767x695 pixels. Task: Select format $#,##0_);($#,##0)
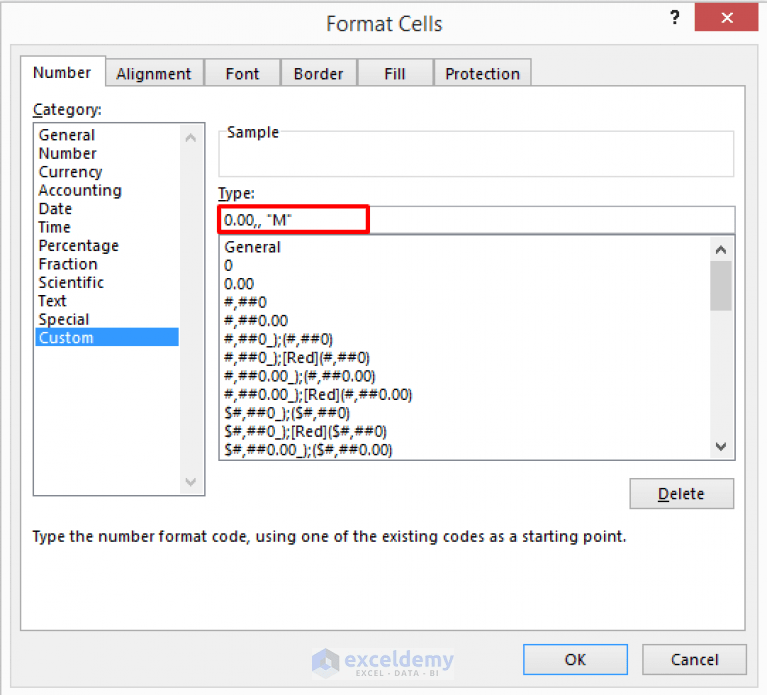coord(465,413)
